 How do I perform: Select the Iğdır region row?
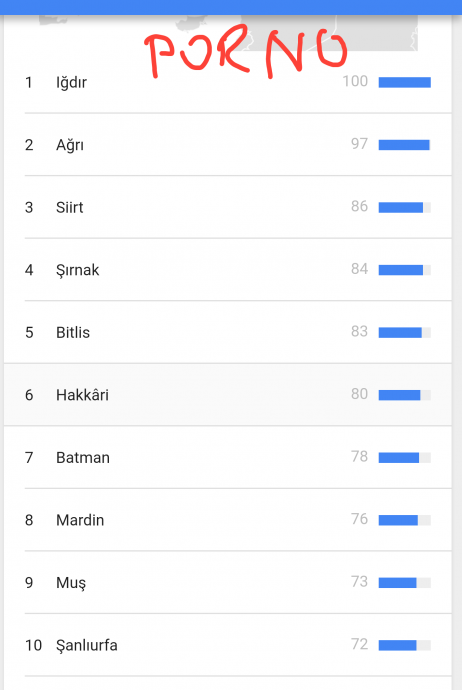227,82
